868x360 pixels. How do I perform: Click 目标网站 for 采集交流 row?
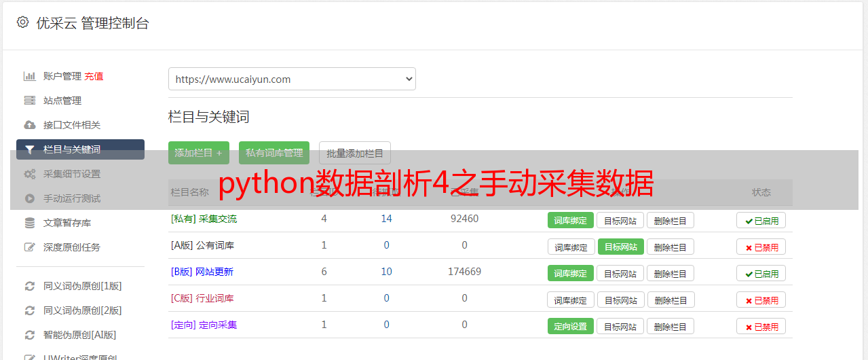point(620,220)
